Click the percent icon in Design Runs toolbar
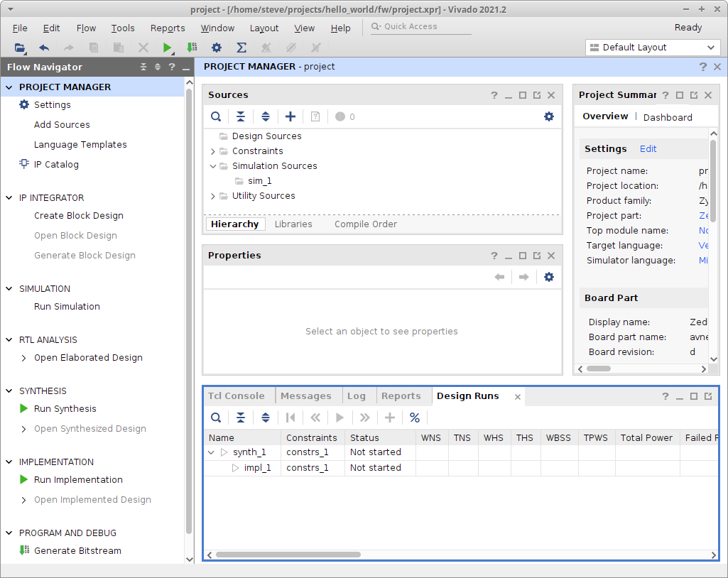The image size is (728, 578). [415, 418]
